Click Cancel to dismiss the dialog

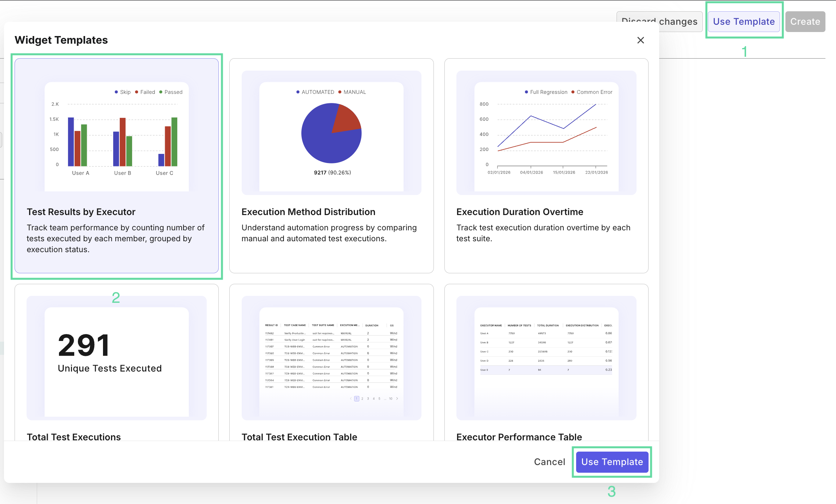coord(549,461)
